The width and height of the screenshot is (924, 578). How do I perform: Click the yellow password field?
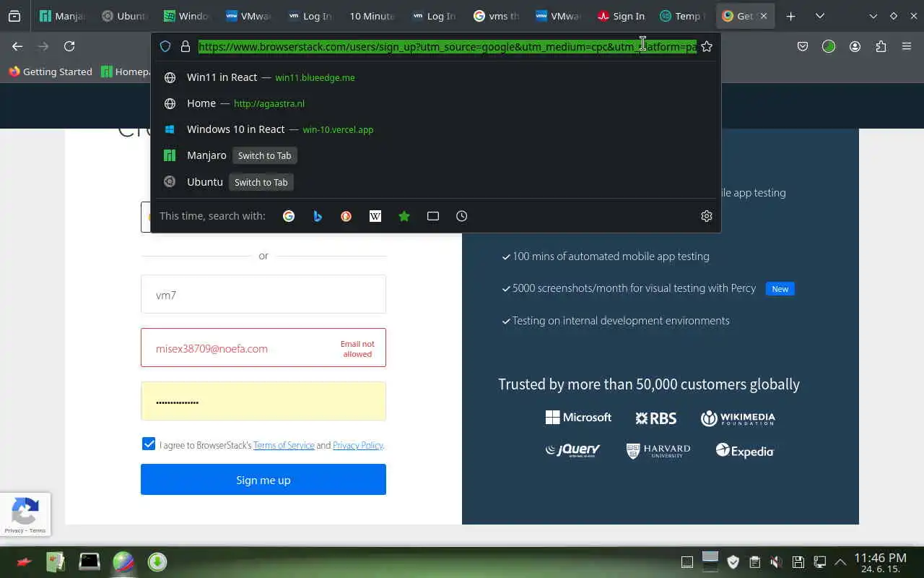click(263, 401)
